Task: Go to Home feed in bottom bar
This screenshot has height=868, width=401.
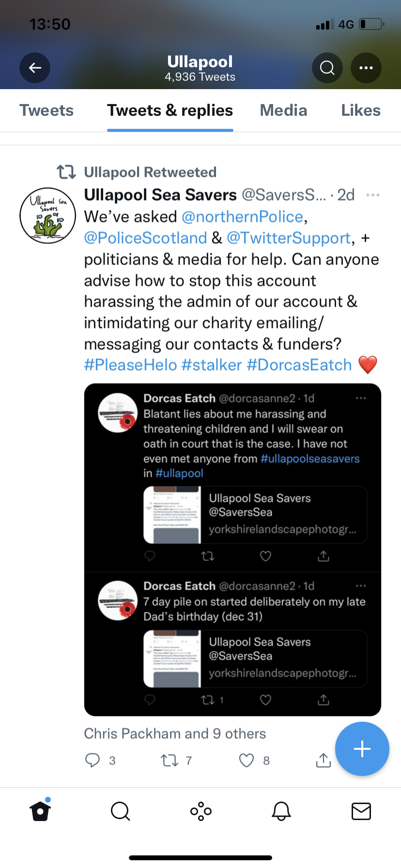Action: pos(40,811)
